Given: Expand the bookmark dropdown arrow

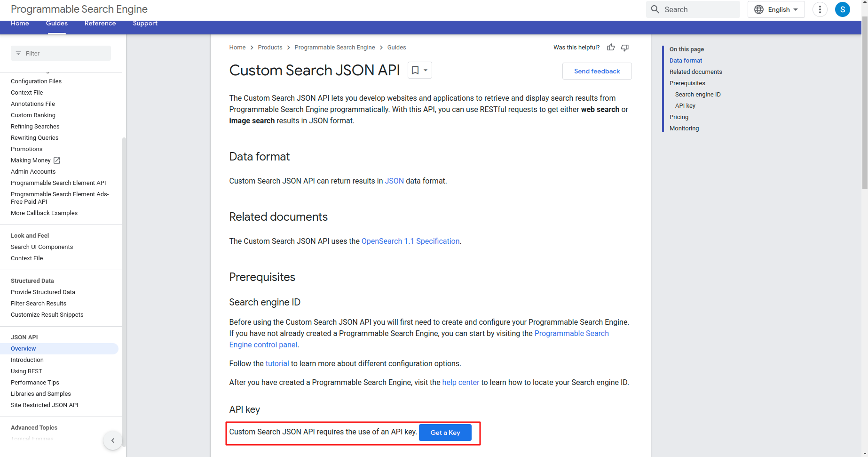Looking at the screenshot, I should coord(426,70).
